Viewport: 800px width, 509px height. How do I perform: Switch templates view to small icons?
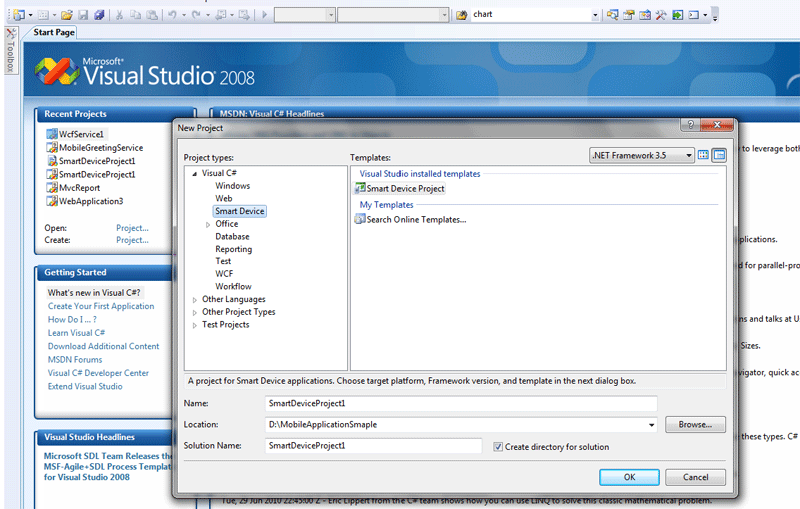tap(719, 155)
